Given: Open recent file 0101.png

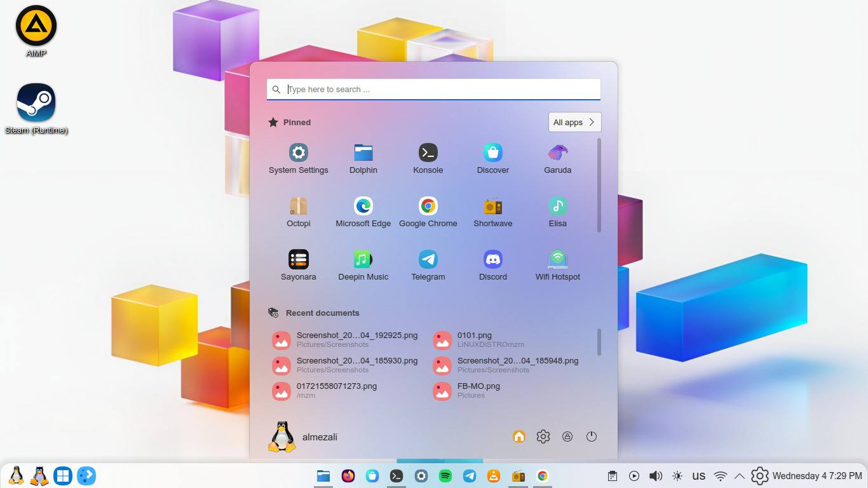Looking at the screenshot, I should (x=480, y=340).
